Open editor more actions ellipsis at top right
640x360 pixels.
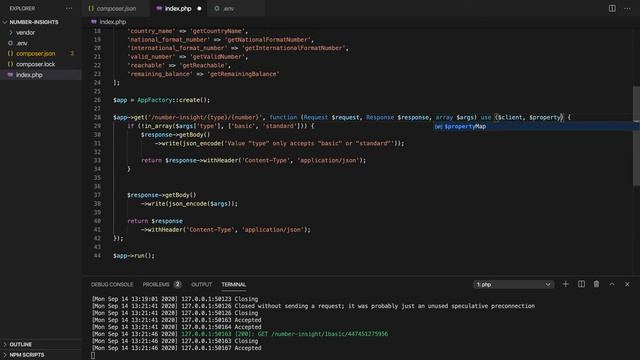(627, 9)
